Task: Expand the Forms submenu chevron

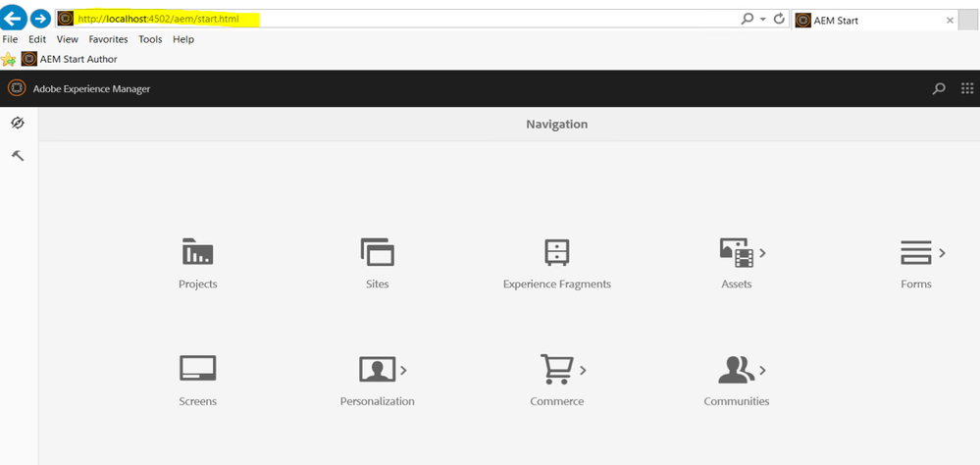Action: click(942, 253)
